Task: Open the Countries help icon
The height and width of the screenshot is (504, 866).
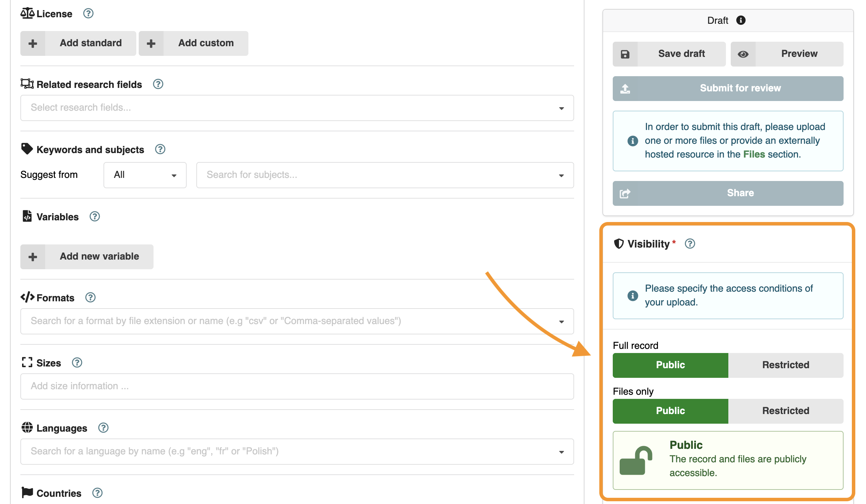Action: [x=97, y=493]
